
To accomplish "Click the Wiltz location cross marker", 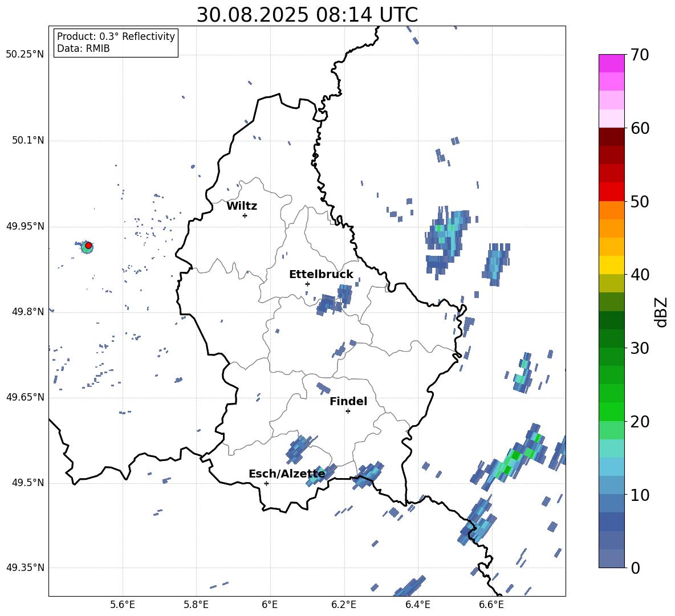I will (x=245, y=215).
